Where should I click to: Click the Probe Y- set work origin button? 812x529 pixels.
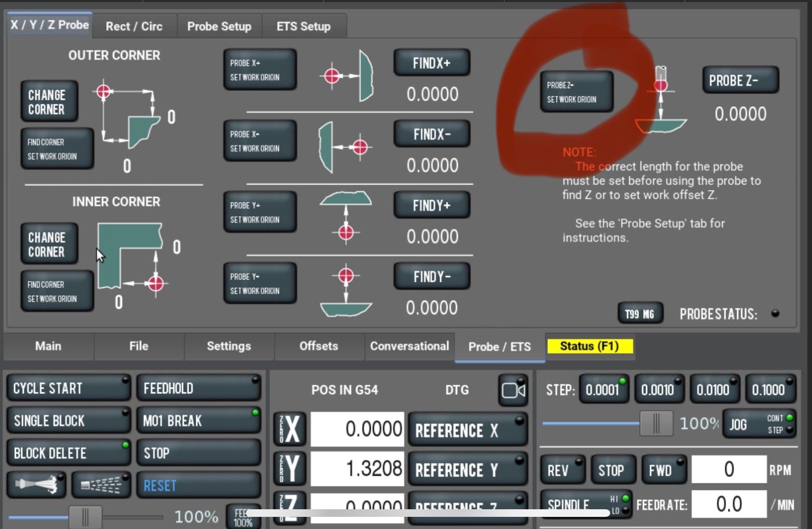tap(260, 283)
